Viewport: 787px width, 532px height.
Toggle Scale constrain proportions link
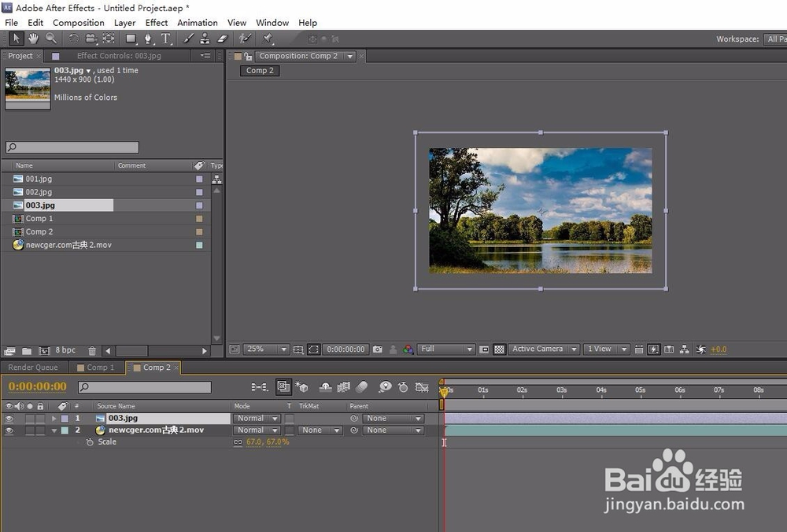(238, 442)
